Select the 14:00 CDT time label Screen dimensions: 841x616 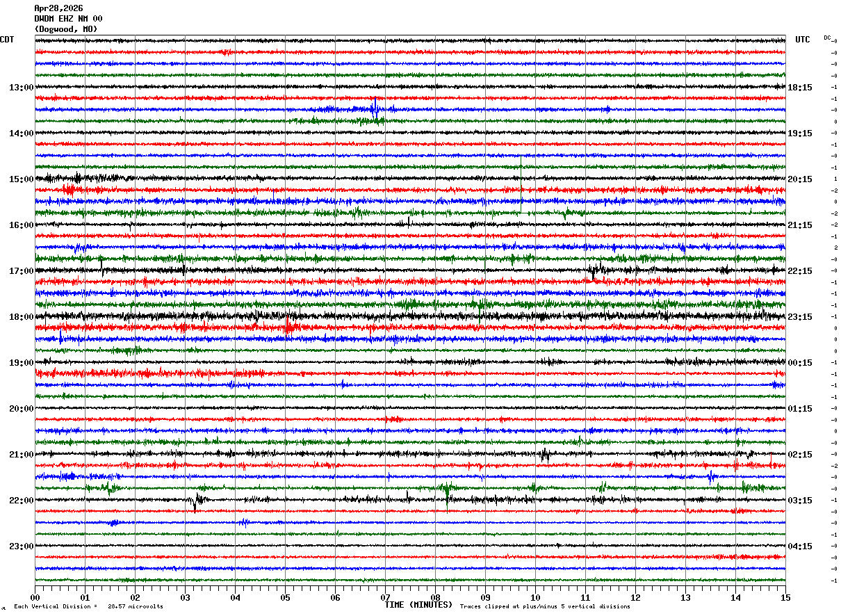[x=22, y=133]
